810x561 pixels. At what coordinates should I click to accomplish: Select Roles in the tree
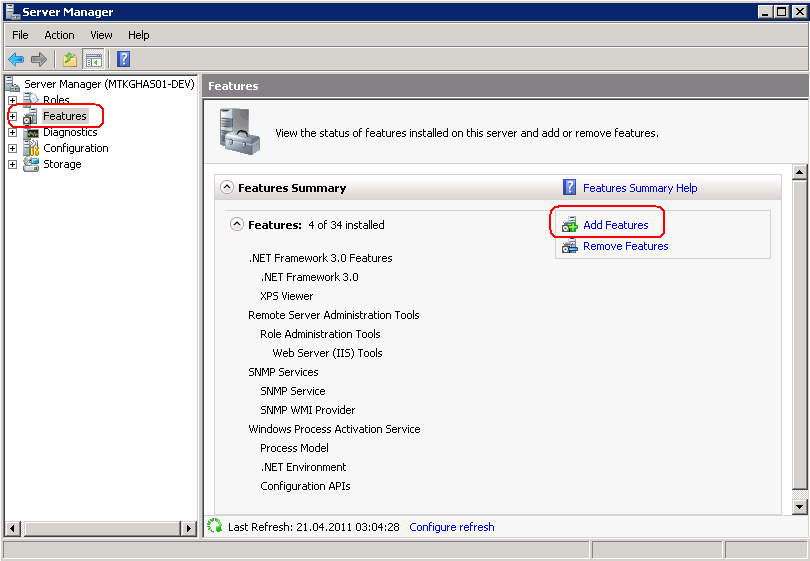point(56,100)
